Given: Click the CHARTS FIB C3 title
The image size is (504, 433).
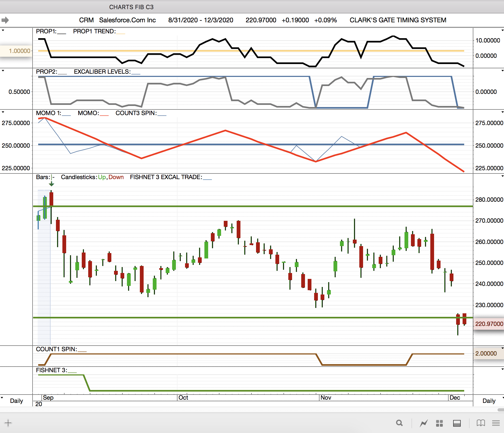Looking at the screenshot, I should pyautogui.click(x=131, y=7).
